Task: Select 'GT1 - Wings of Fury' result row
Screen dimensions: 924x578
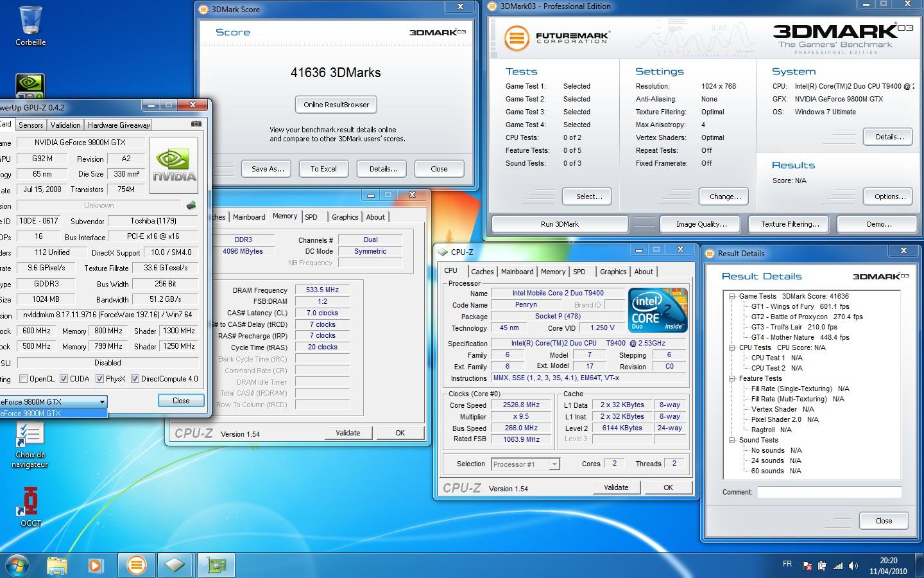Action: (800, 306)
